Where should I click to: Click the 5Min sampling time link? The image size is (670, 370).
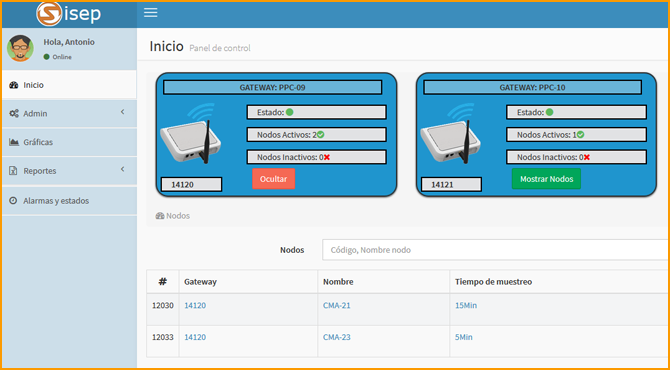[x=464, y=337]
